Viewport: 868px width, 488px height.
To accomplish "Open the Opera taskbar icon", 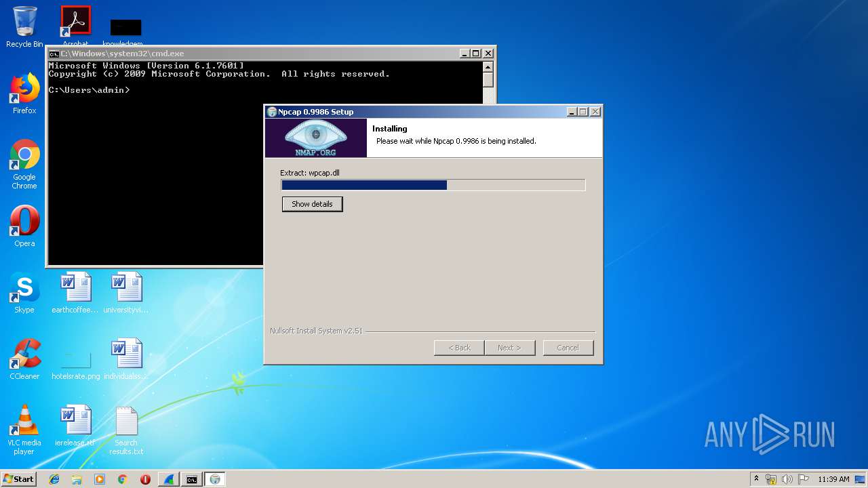I will click(x=145, y=479).
